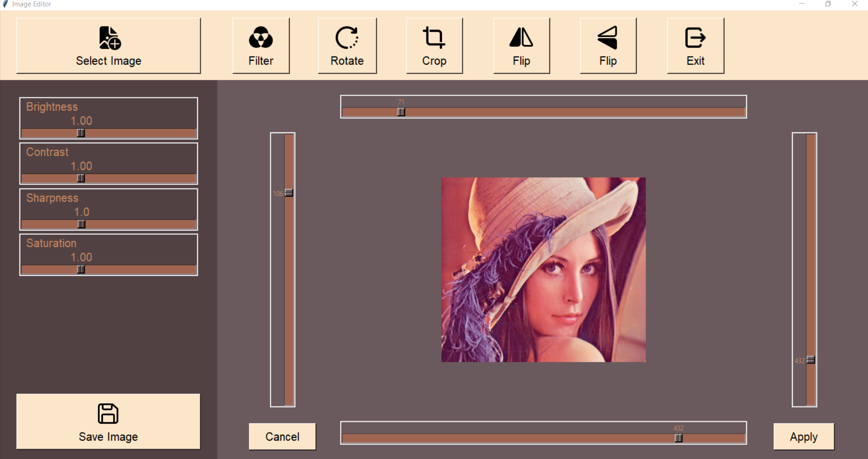Click top crop slider handle at 71
The image size is (868, 459).
pyautogui.click(x=401, y=112)
